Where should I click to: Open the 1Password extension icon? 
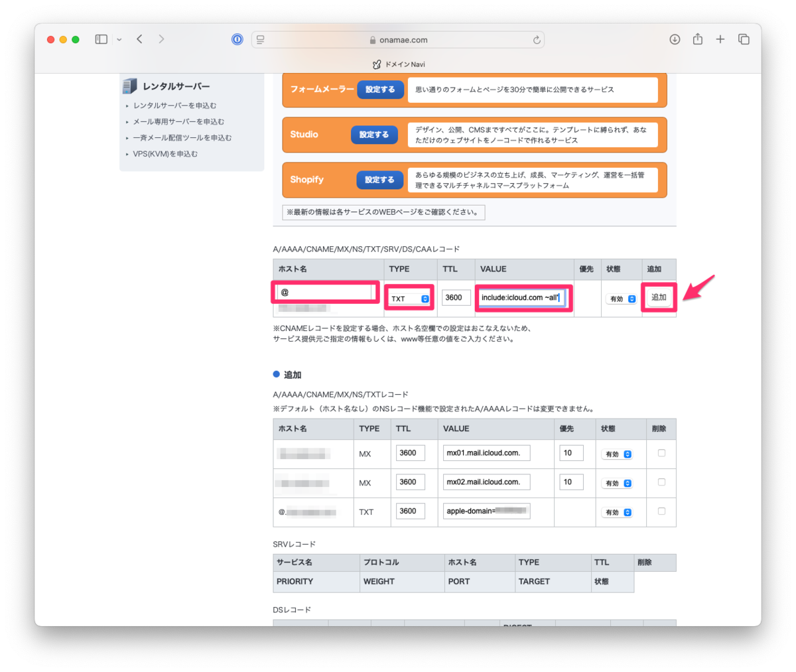(237, 39)
